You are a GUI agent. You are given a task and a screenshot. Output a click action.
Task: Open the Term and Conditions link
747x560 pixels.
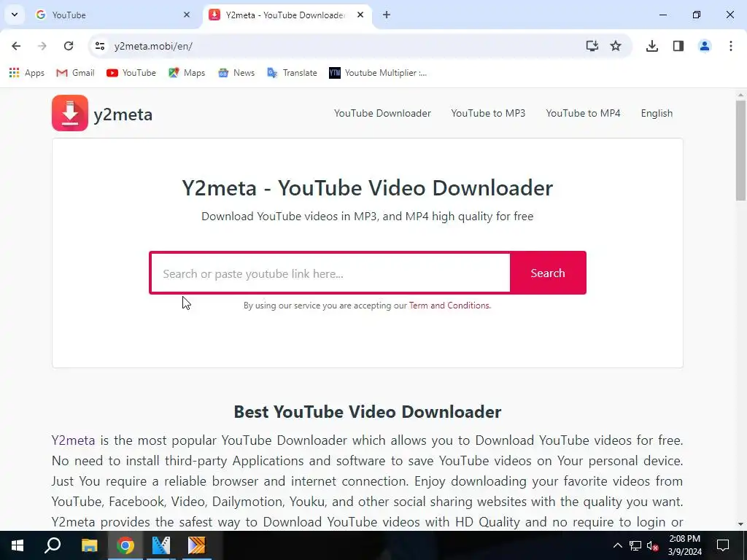pyautogui.click(x=449, y=306)
